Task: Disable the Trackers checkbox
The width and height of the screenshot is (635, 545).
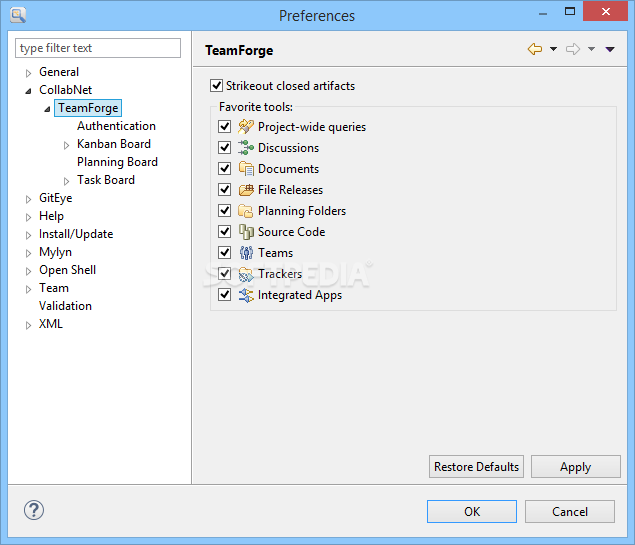Action: pyautogui.click(x=224, y=274)
